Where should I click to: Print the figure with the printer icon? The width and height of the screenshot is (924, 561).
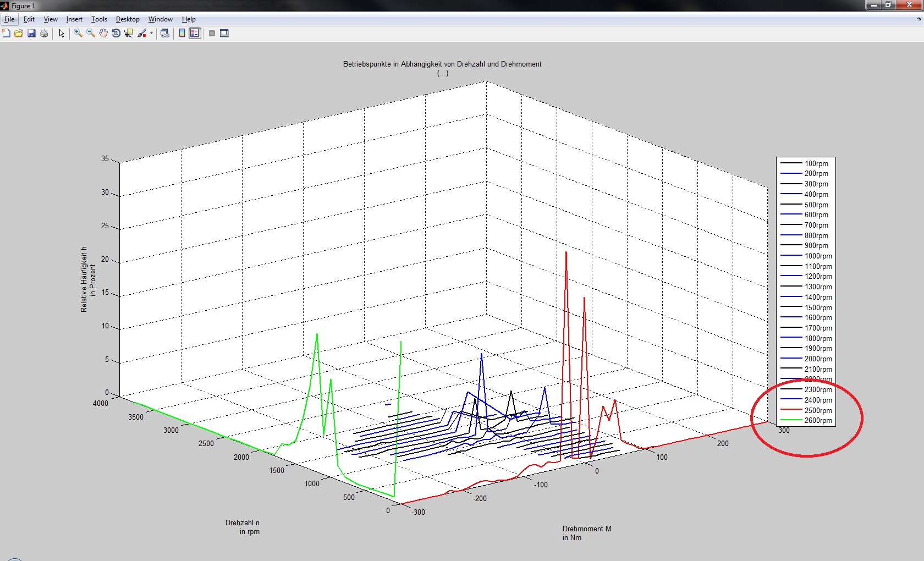pos(44,34)
